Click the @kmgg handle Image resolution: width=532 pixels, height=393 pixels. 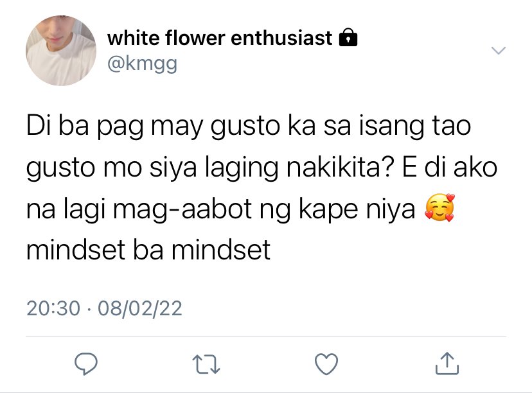tap(142, 64)
